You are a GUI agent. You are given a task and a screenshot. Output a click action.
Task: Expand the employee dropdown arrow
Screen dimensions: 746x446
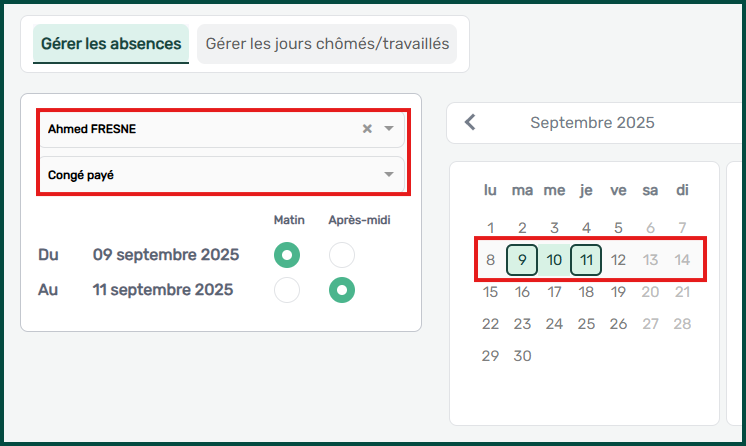pos(389,129)
